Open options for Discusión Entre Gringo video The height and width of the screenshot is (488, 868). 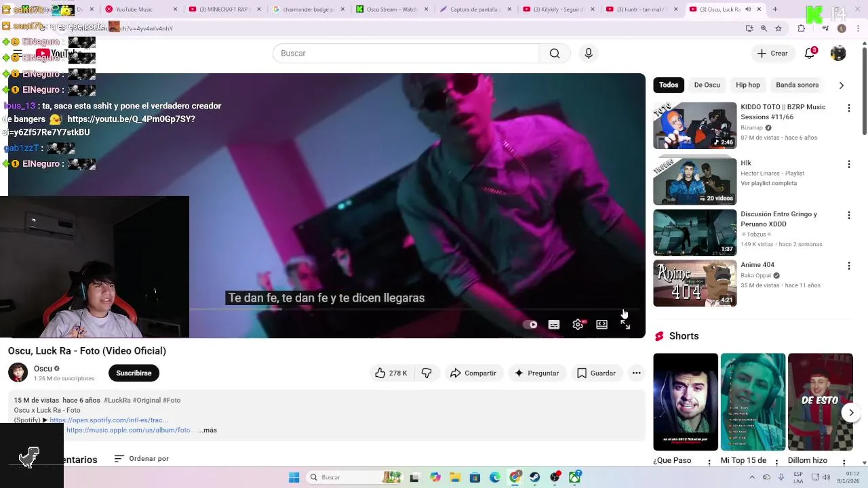coord(848,216)
